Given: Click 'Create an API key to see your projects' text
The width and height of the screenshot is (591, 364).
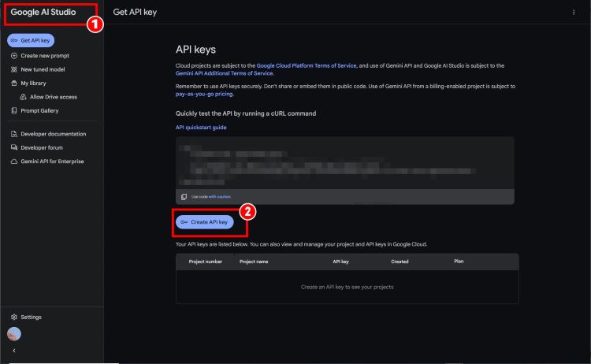Looking at the screenshot, I should pos(347,287).
